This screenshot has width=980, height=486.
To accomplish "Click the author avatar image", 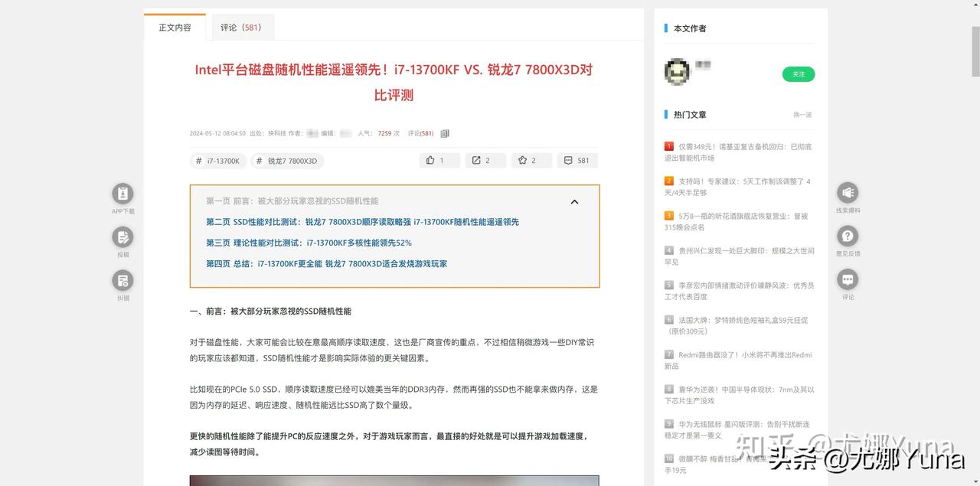I will (678, 72).
